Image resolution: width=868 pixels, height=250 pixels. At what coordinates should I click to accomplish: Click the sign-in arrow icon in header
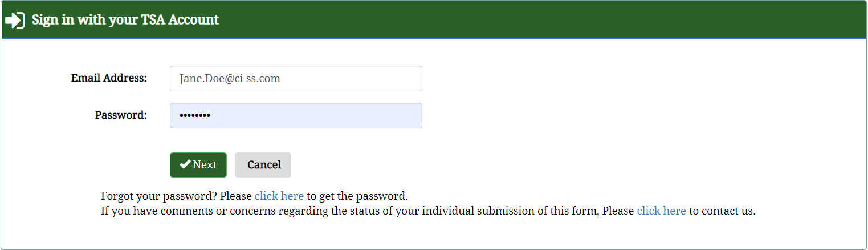click(14, 20)
